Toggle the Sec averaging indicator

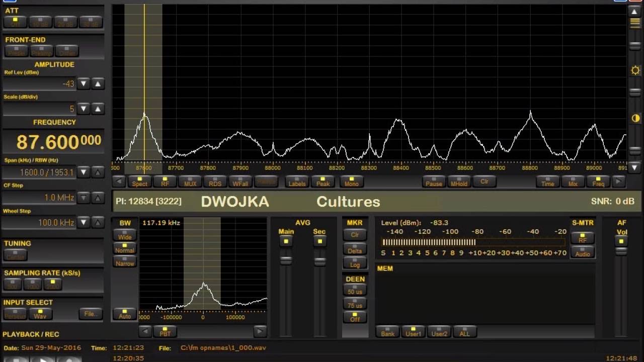tap(319, 242)
